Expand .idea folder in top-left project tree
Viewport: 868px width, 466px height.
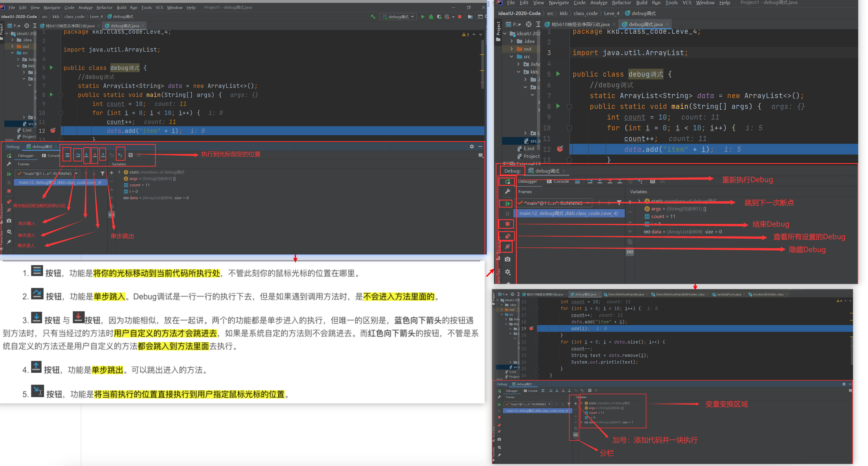(x=12, y=40)
